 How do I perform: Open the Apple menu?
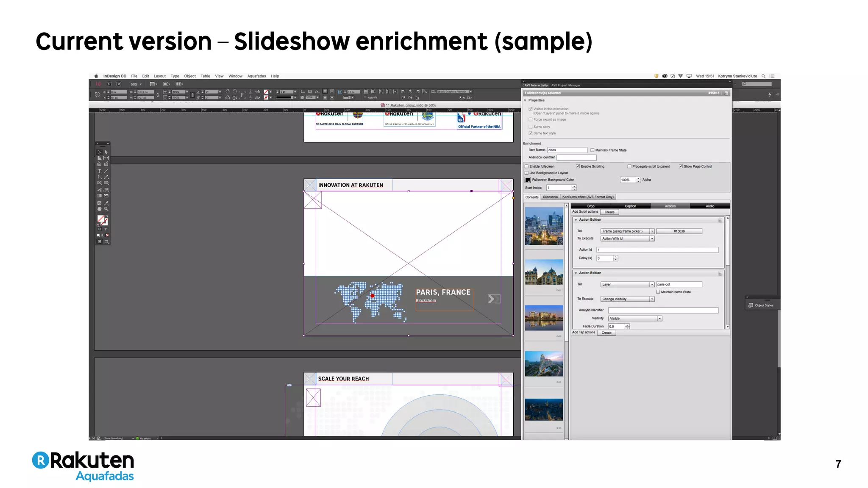(96, 76)
